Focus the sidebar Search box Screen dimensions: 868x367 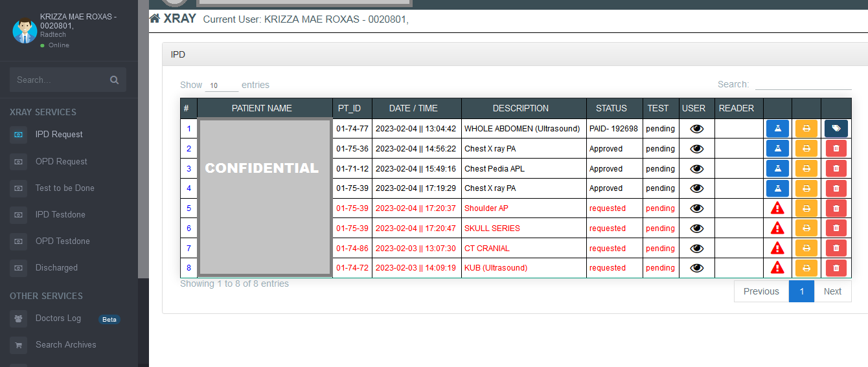click(x=58, y=80)
